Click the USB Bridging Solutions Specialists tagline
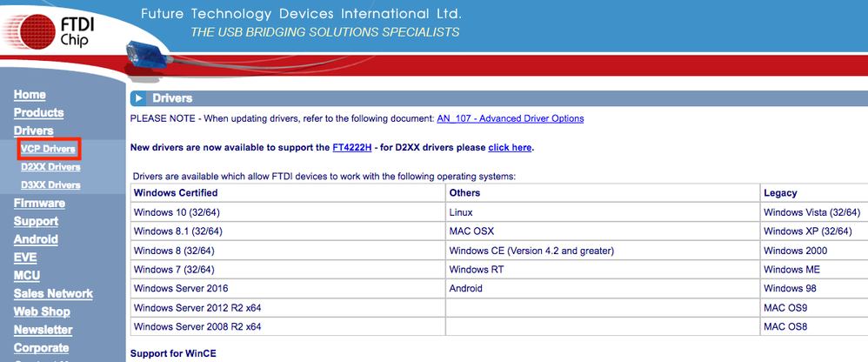 pyautogui.click(x=325, y=32)
